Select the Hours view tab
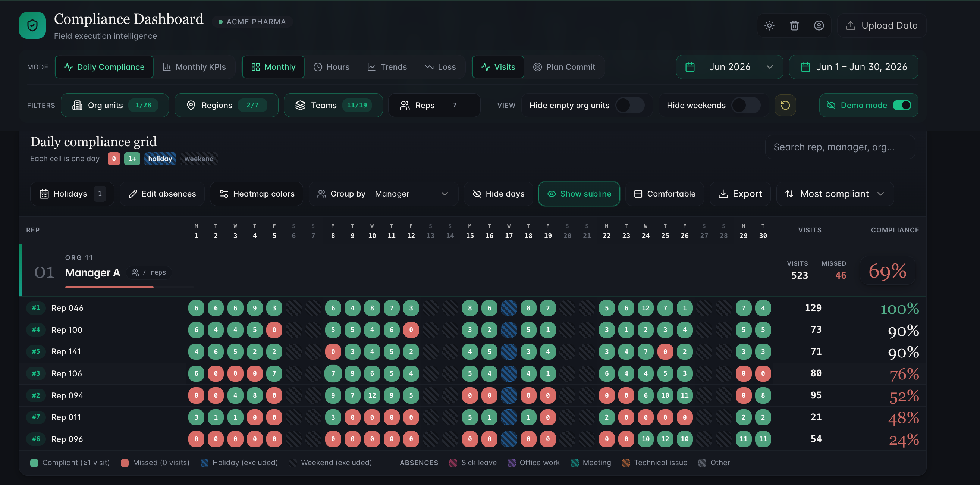 [x=331, y=67]
